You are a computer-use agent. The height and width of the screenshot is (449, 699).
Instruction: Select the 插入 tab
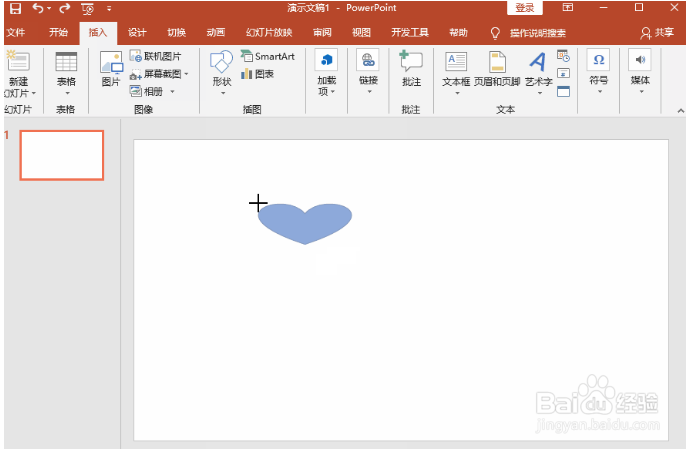(98, 33)
